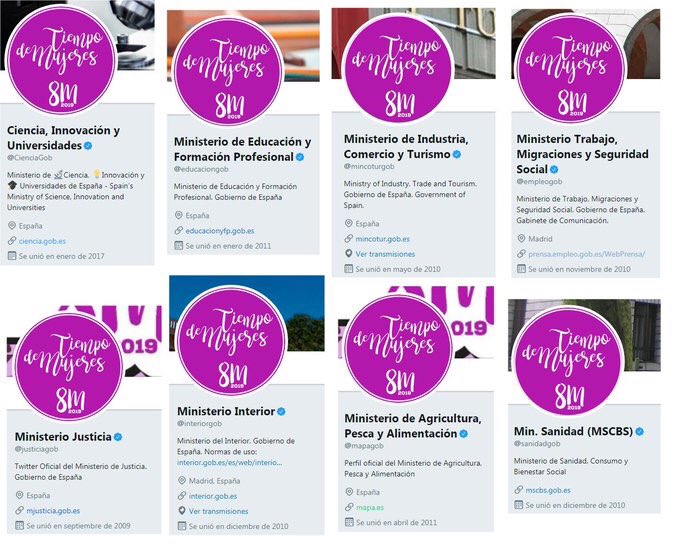Click the Ministerio de Agricultura purple profile picture

399,349
